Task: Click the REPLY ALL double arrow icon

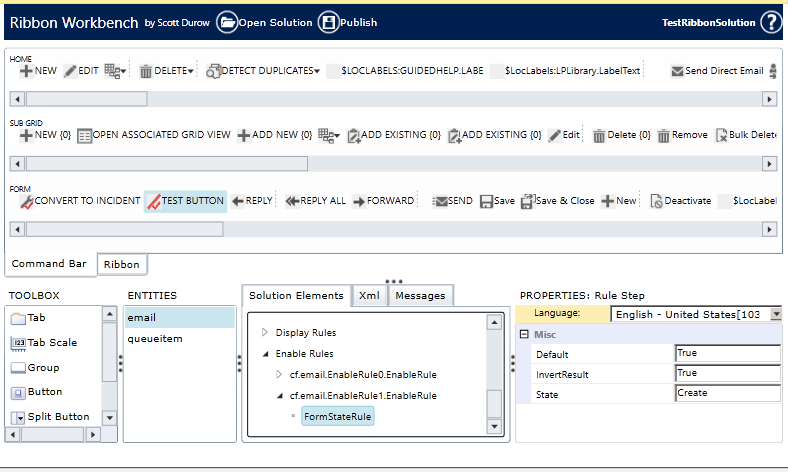Action: (292, 201)
